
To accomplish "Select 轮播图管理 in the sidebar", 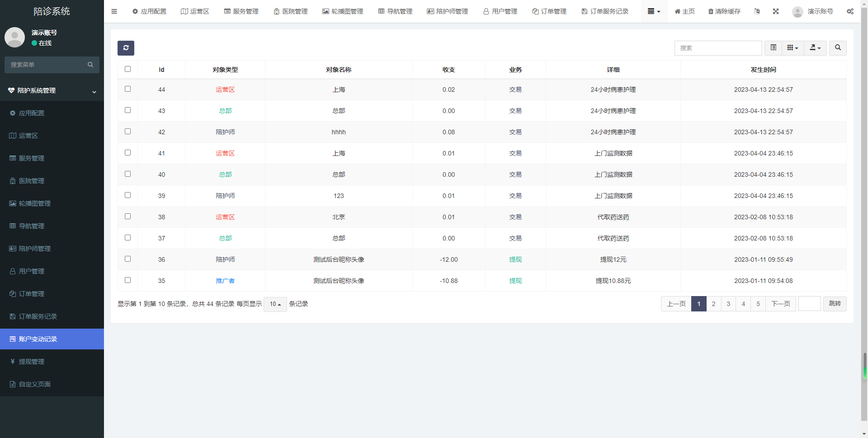I will click(x=52, y=203).
